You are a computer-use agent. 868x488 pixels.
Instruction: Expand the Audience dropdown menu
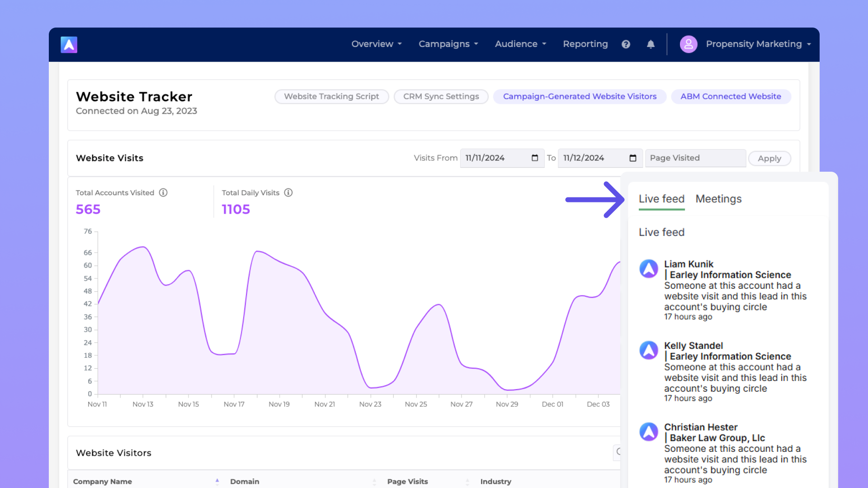(520, 44)
